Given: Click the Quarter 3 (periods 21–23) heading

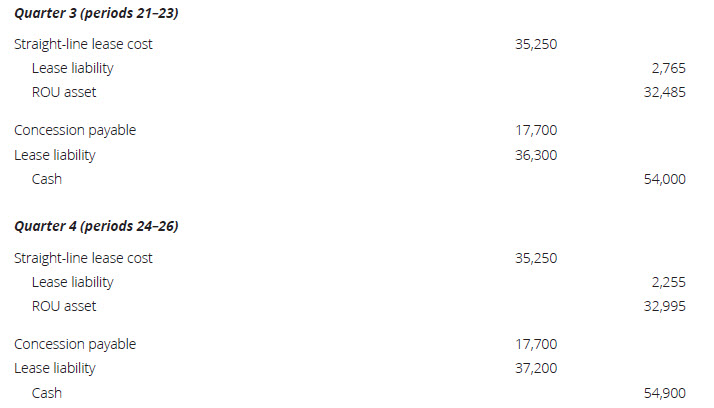Looking at the screenshot, I should 96,13.
